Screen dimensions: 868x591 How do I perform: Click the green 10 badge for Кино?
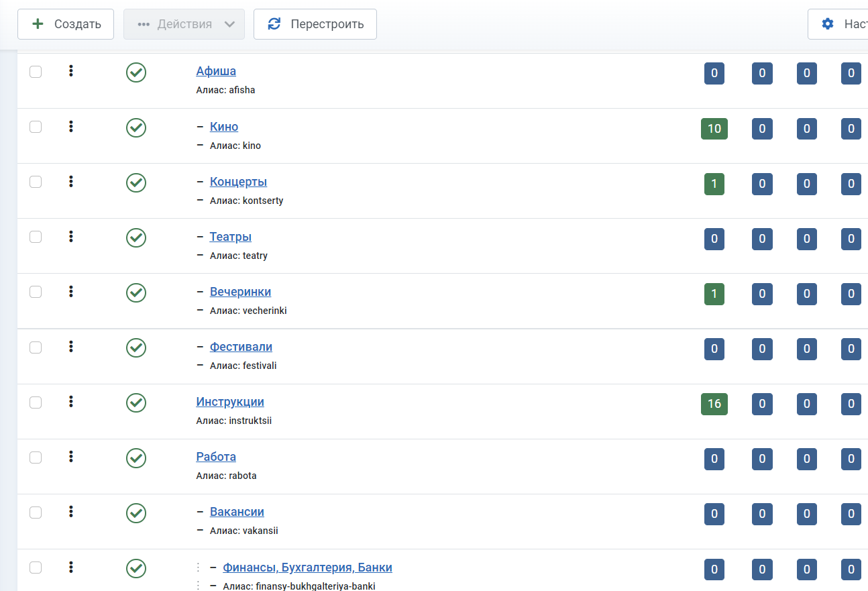tap(714, 129)
